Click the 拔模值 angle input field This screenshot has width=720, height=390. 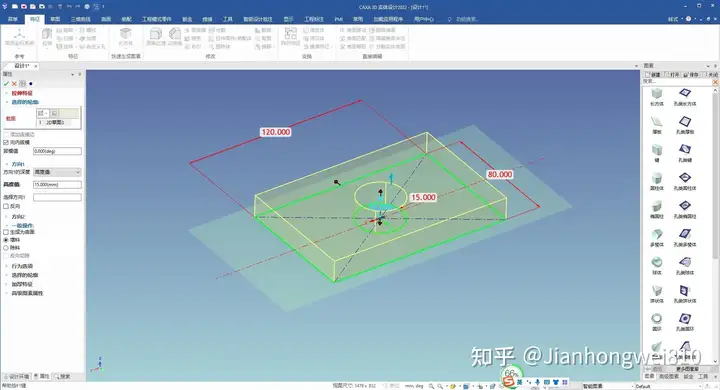point(57,151)
